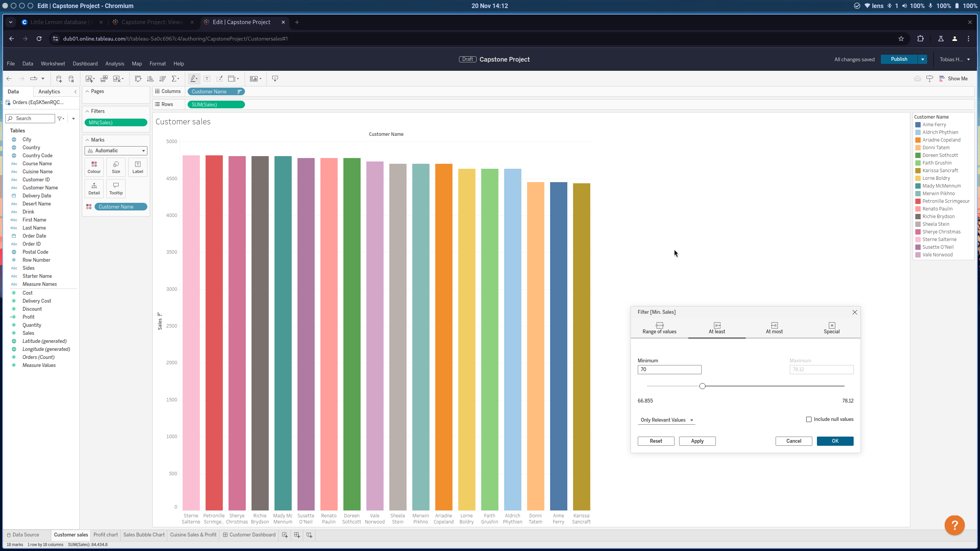Sort descending using the toolbar icon

162,79
